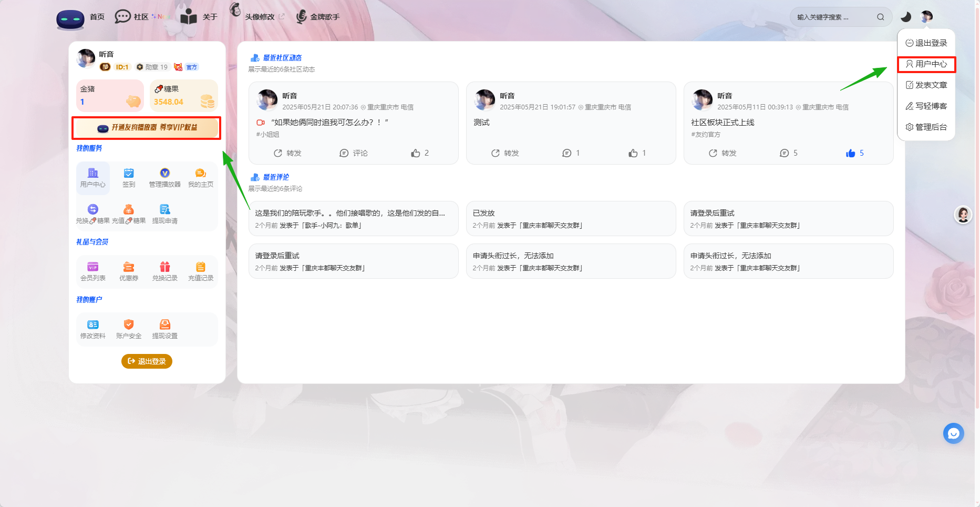The height and width of the screenshot is (507, 980).
Task: Collapse the user avatar dropdown menu
Action: [926, 17]
